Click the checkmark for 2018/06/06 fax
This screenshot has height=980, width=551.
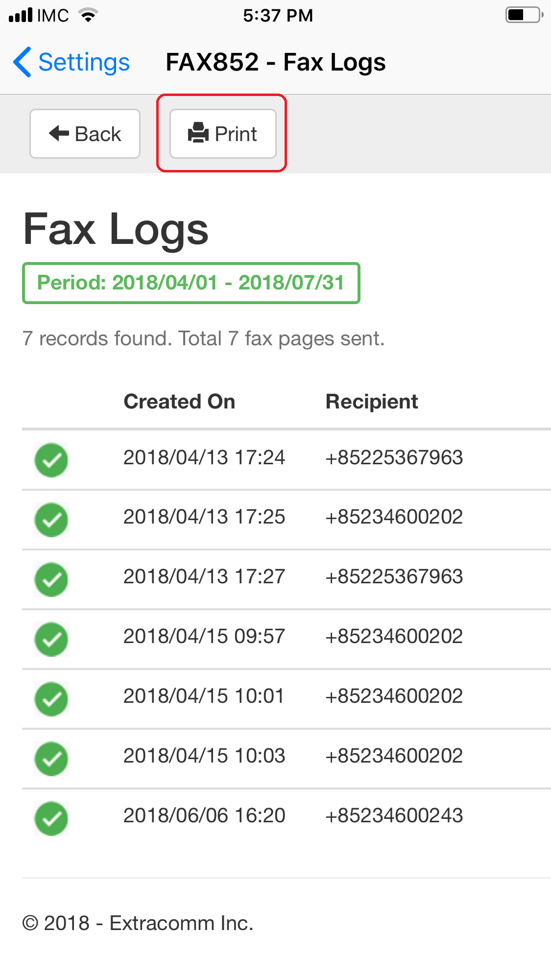pyautogui.click(x=51, y=818)
